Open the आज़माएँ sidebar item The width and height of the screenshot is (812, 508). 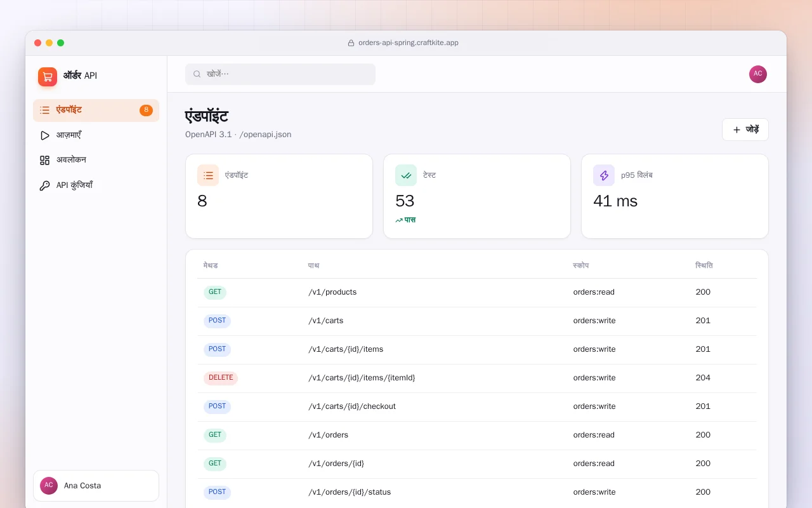[x=96, y=135]
